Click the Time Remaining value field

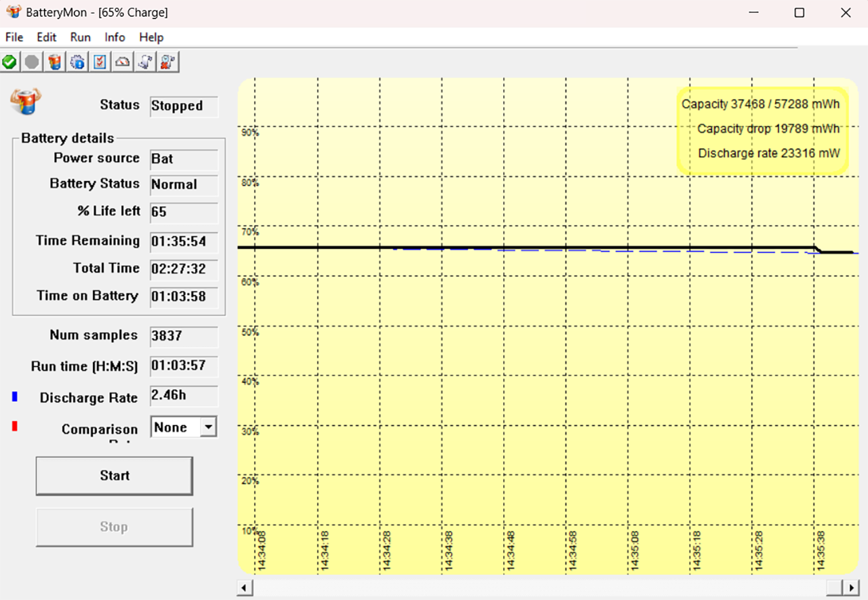184,241
